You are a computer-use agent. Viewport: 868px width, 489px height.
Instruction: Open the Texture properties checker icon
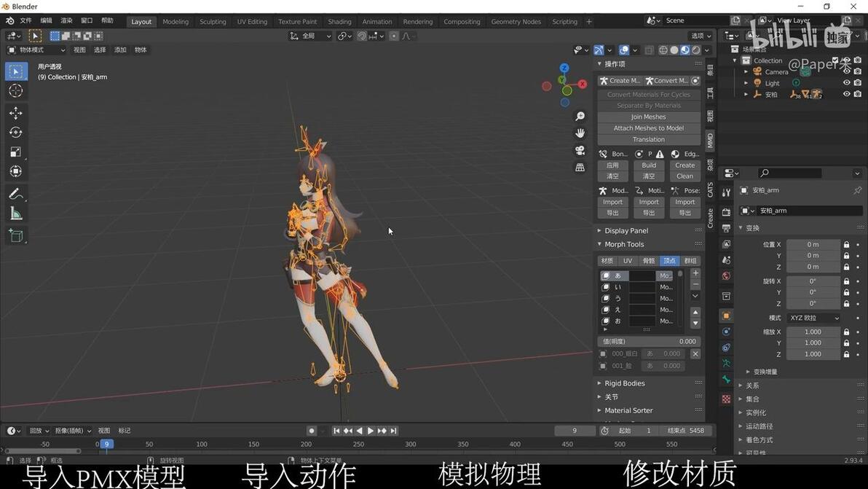(726, 399)
